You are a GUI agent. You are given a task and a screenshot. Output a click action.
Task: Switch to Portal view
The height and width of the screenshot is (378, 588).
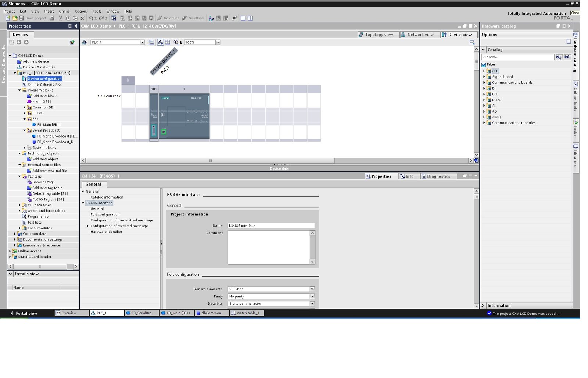(x=24, y=313)
